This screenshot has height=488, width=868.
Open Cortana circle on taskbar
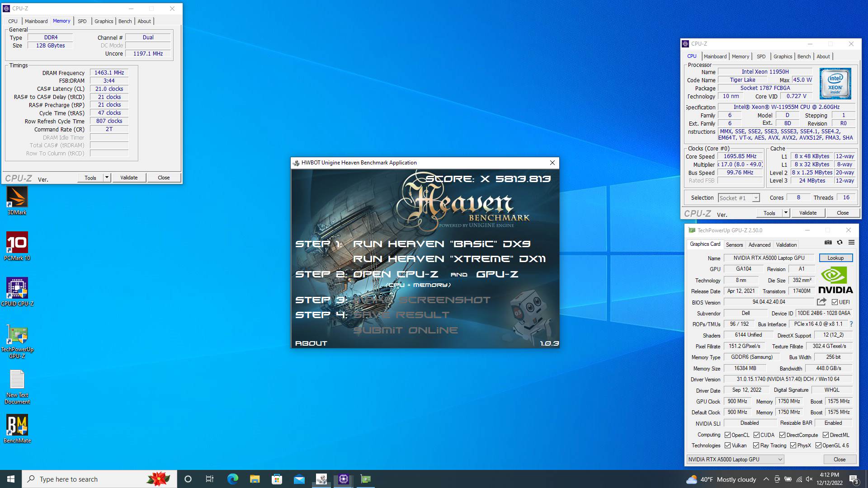188,479
